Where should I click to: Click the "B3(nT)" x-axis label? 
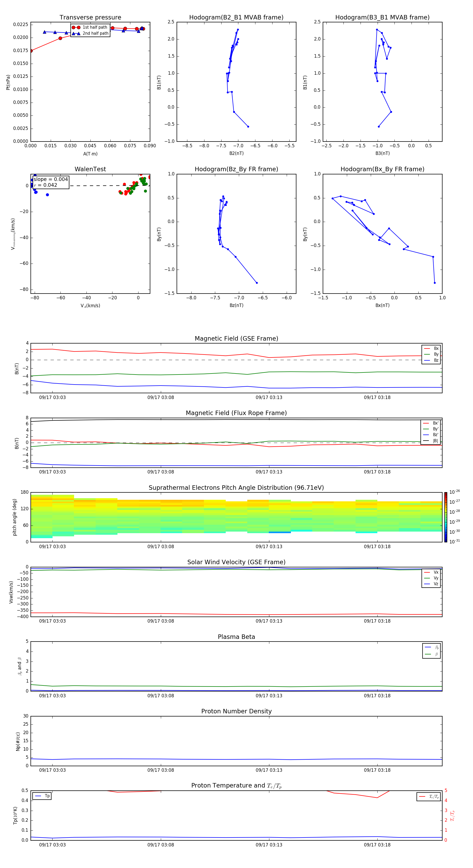382,153
